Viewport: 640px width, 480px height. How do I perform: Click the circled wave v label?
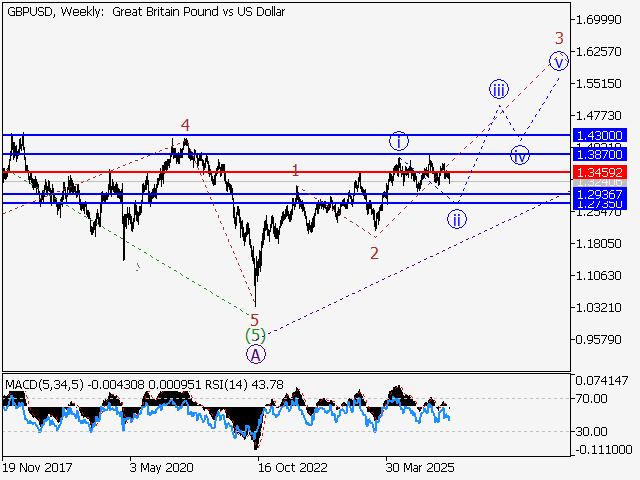click(x=558, y=62)
